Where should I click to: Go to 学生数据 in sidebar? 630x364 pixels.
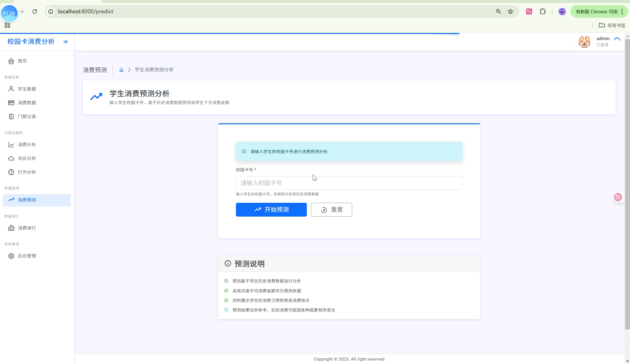point(27,89)
